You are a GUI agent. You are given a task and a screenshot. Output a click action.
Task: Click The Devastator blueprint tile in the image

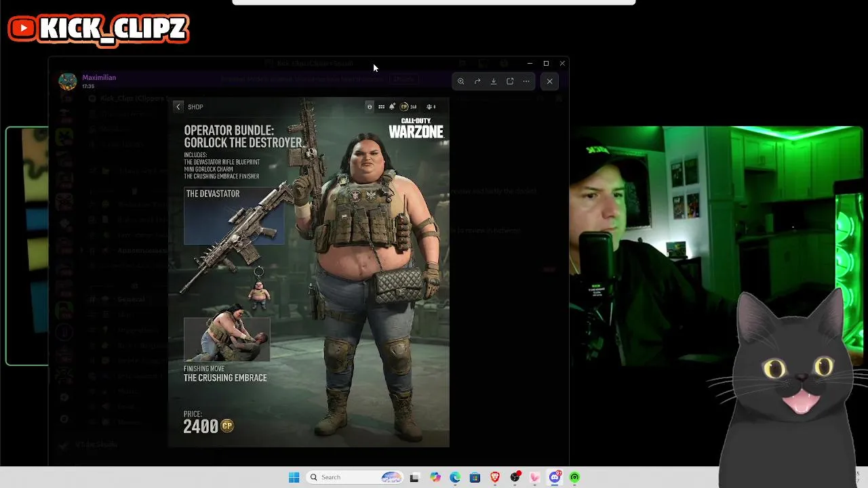pos(233,216)
